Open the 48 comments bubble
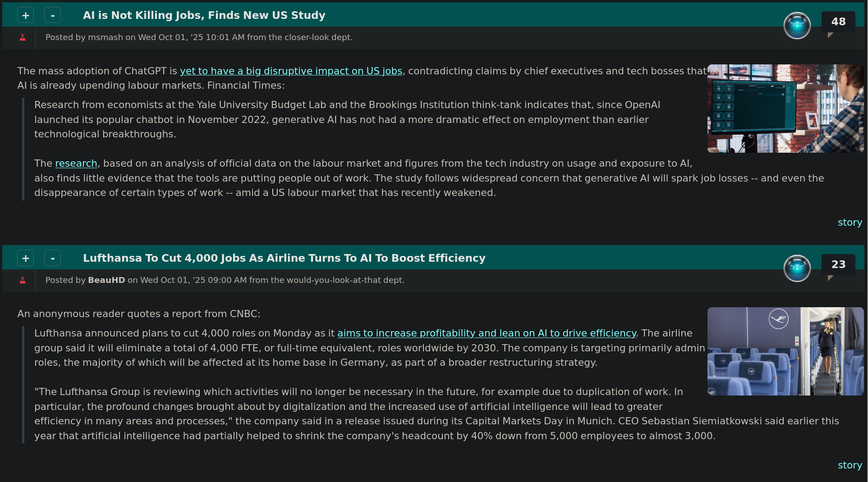Screen dimensions: 868x482 click(838, 22)
